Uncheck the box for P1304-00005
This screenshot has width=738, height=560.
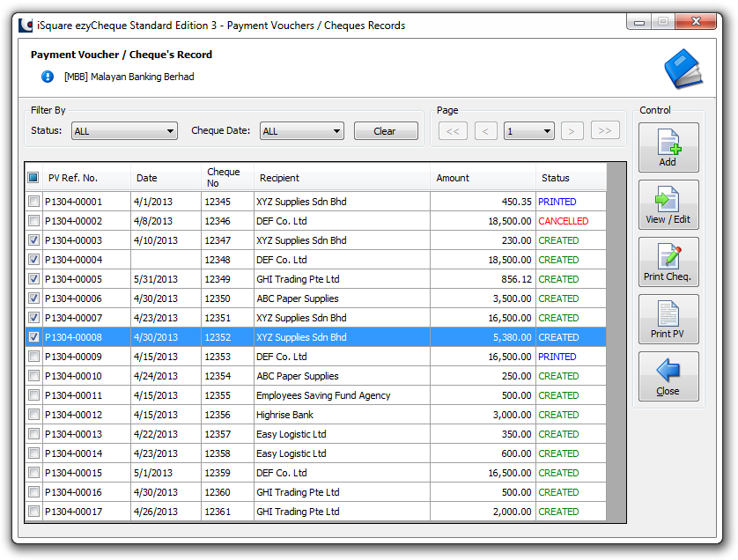33,279
